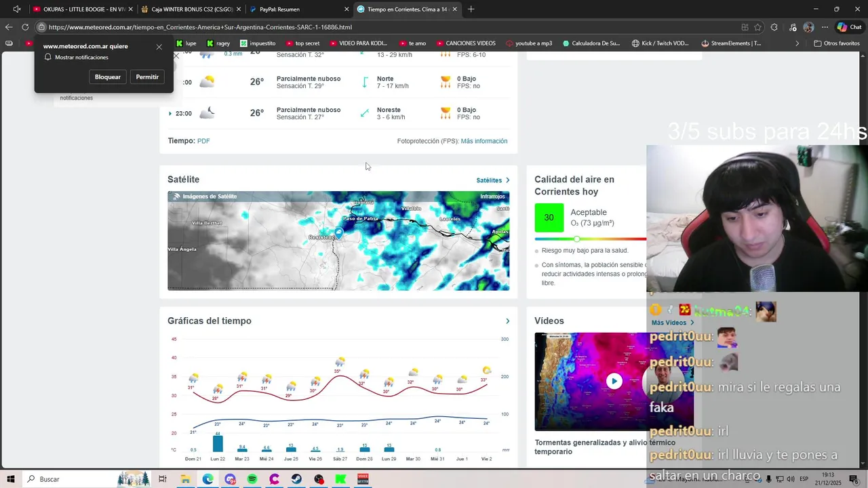Open ESP keyboard language indicator
Image resolution: width=868 pixels, height=488 pixels.
click(x=804, y=479)
